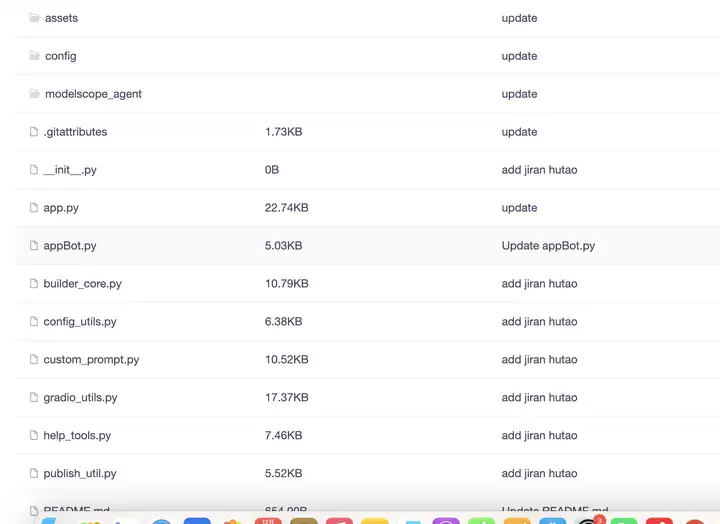Open the builder_core.py file
Viewport: 720px width, 524px height.
coord(83,284)
